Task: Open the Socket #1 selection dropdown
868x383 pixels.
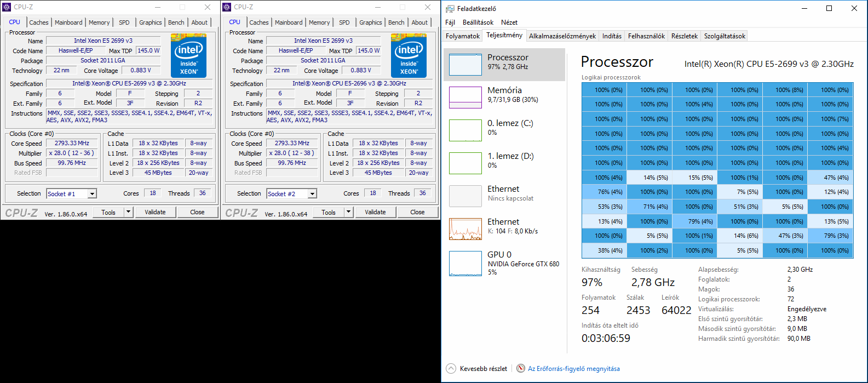Action: [x=71, y=193]
